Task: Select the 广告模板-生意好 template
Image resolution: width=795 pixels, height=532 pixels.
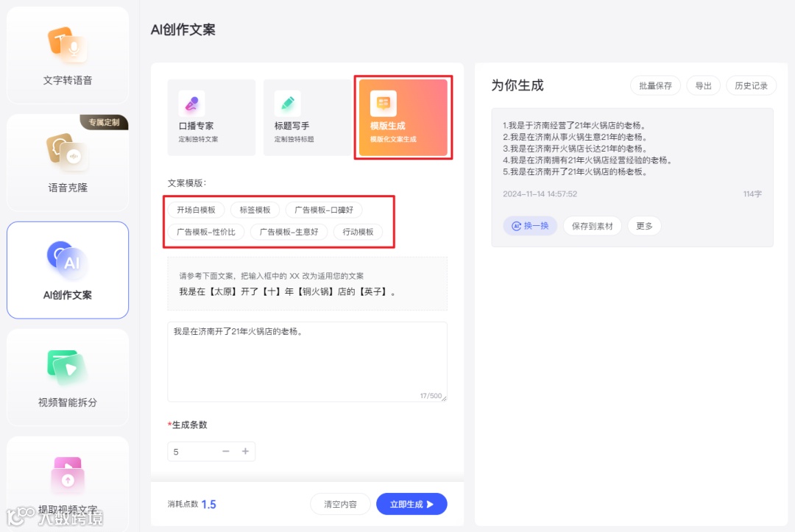Action: [x=289, y=232]
